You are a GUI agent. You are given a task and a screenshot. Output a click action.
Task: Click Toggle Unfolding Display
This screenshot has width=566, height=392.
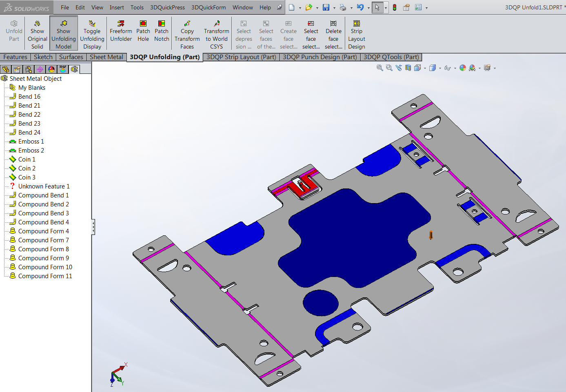tap(92, 34)
